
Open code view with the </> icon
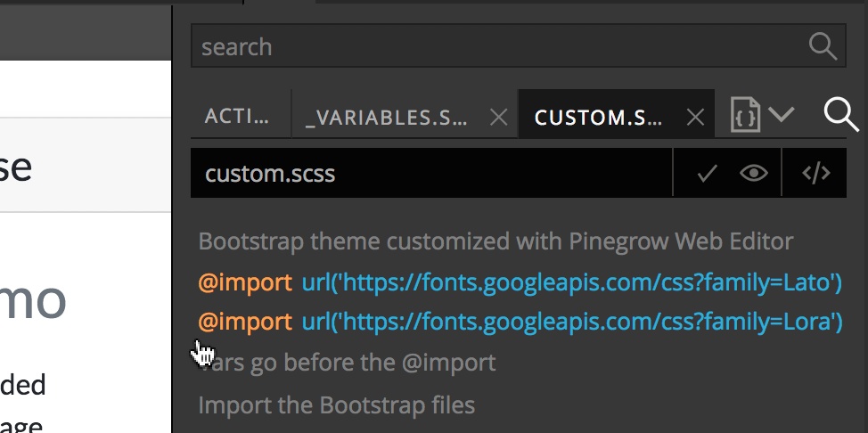click(x=816, y=174)
